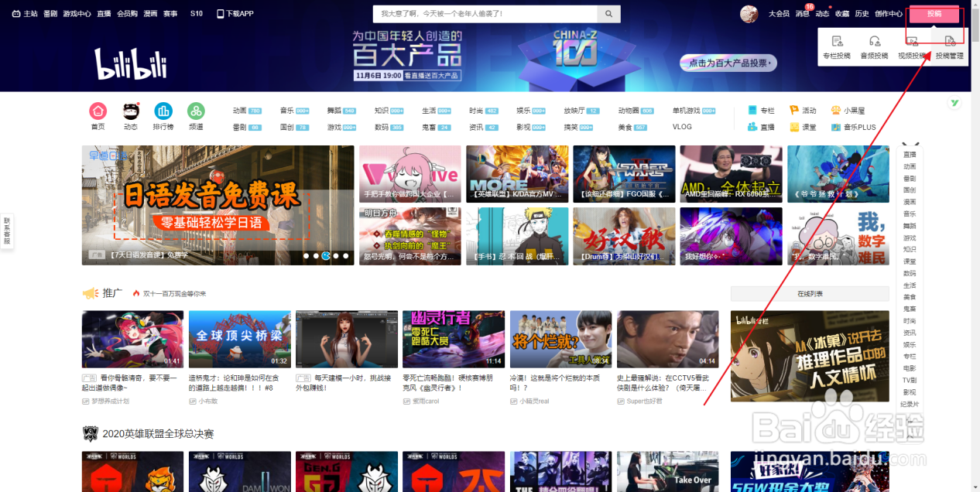Open 收藏 favorites in top bar
The height and width of the screenshot is (492, 980).
[x=842, y=14]
